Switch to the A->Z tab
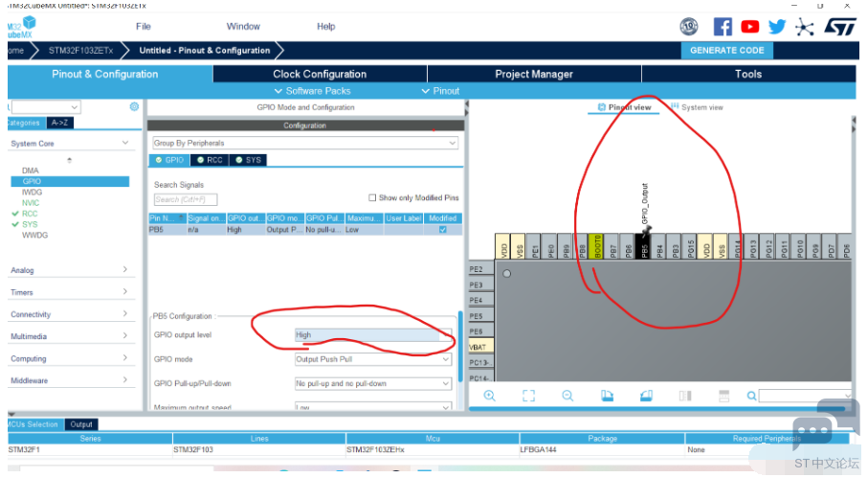This screenshot has width=868, height=478. coord(59,123)
